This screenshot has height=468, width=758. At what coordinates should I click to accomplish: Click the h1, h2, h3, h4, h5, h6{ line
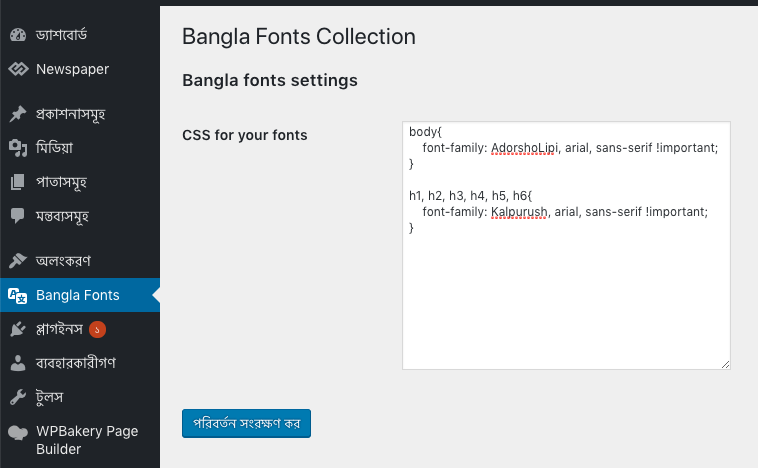click(470, 196)
